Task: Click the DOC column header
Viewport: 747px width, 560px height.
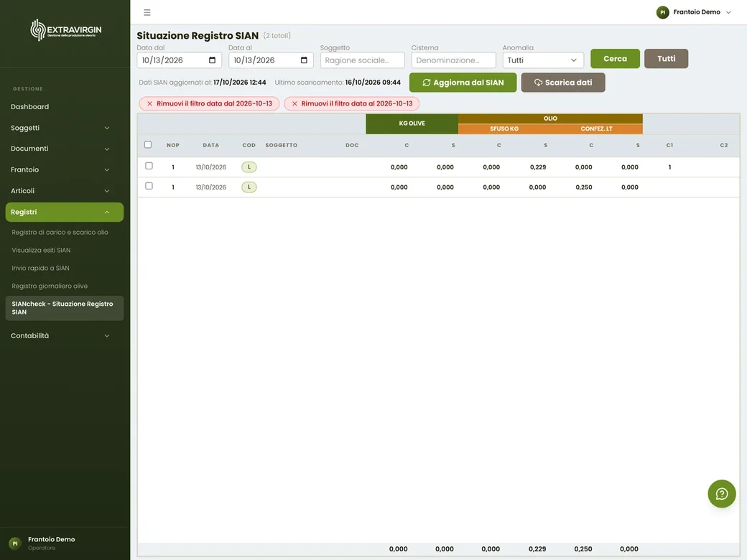Action: click(352, 145)
